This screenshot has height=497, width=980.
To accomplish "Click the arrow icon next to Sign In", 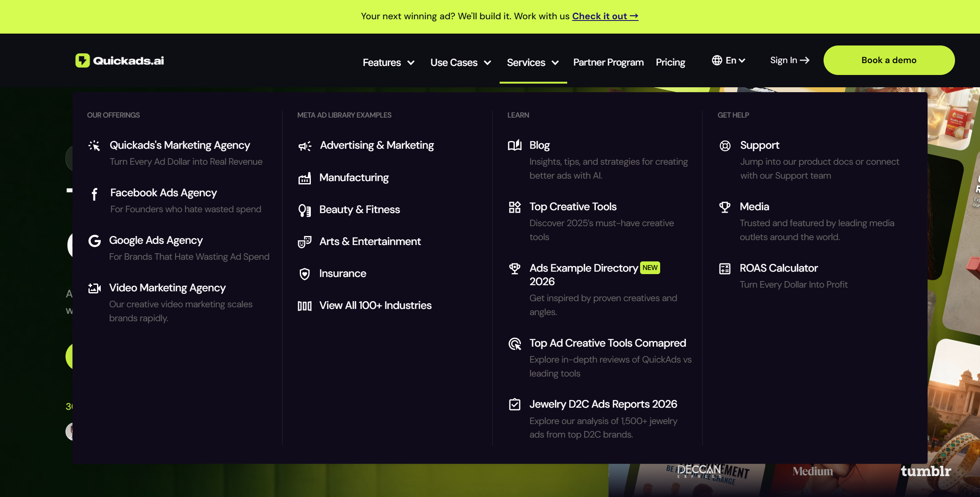I will pyautogui.click(x=804, y=60).
